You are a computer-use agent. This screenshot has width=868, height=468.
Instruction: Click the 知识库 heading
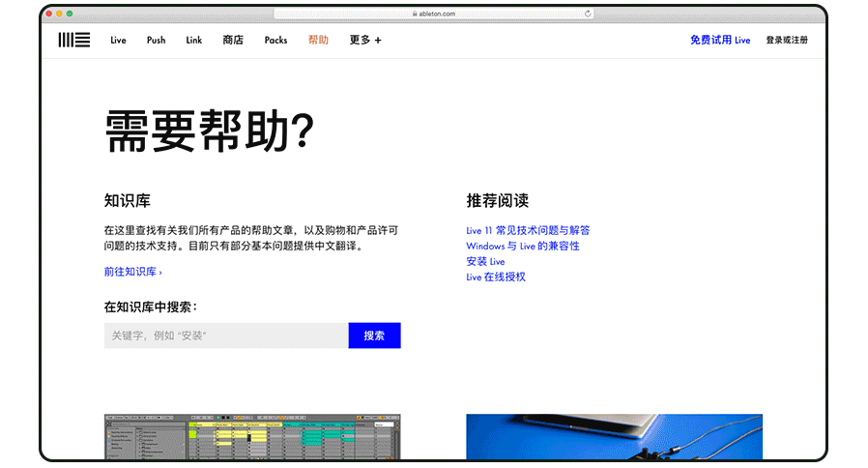(x=128, y=200)
